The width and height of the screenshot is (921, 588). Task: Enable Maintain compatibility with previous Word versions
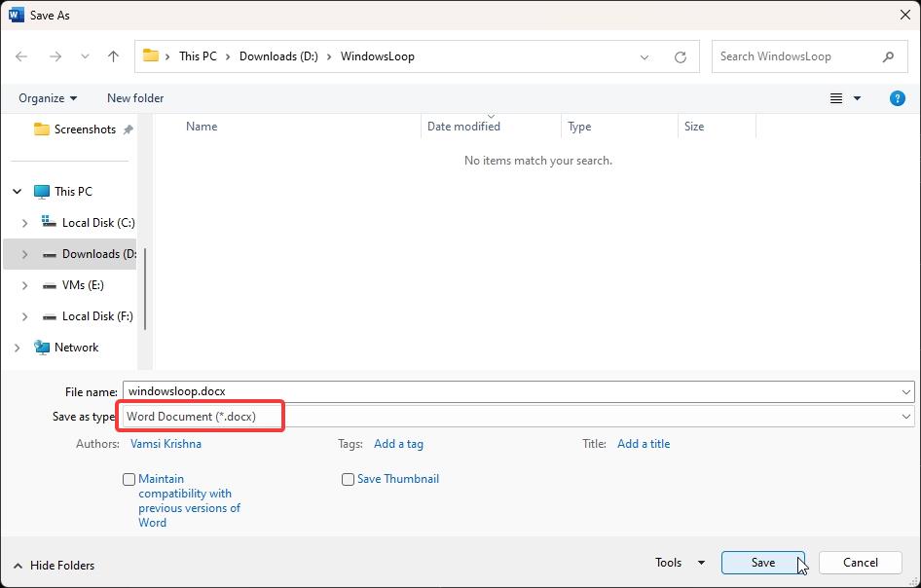pyautogui.click(x=129, y=479)
